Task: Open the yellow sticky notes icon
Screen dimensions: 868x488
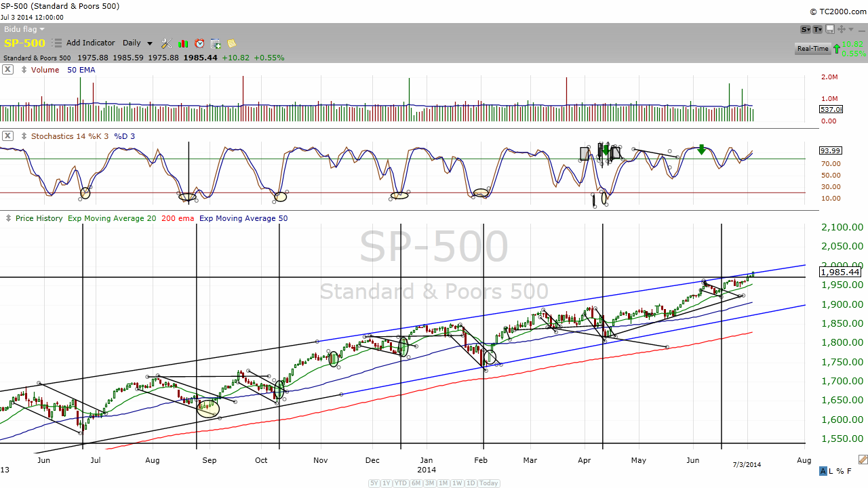Action: click(x=232, y=43)
